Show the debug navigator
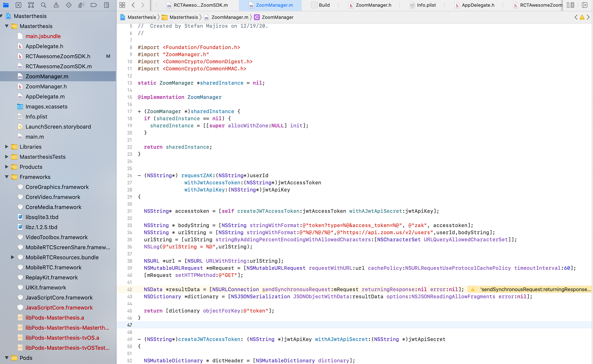Viewport: 593px width, 364px height. pos(81,5)
